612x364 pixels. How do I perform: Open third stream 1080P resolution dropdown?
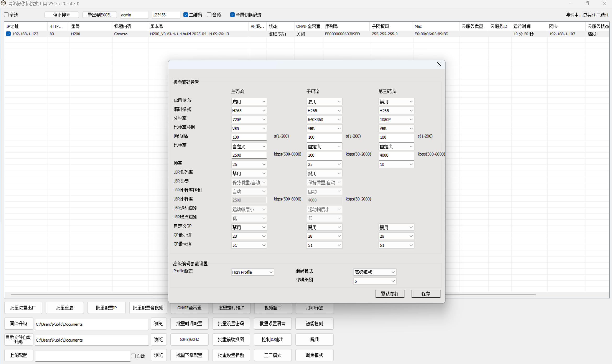[396, 119]
